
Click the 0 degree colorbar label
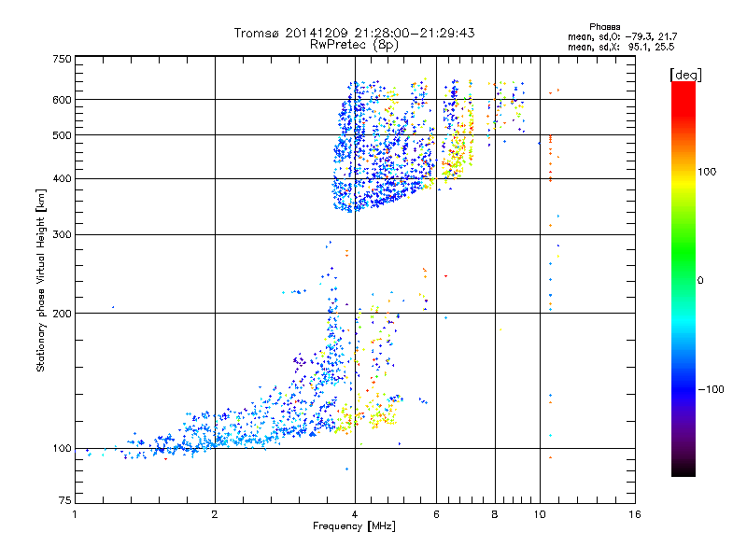point(700,281)
